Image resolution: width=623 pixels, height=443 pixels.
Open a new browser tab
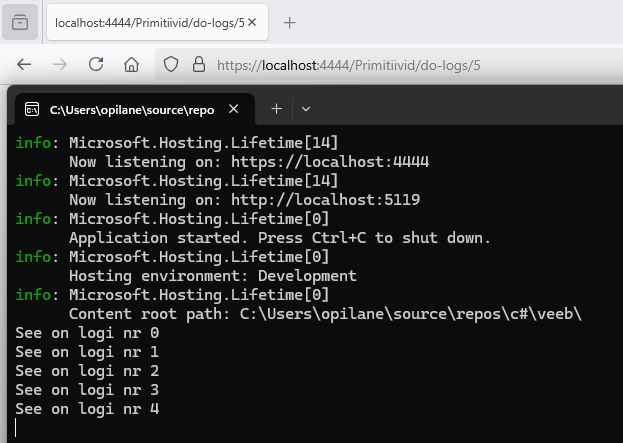point(290,22)
